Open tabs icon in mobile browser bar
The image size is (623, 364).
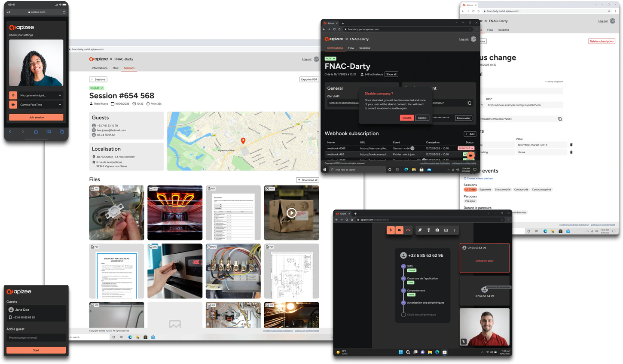62,132
